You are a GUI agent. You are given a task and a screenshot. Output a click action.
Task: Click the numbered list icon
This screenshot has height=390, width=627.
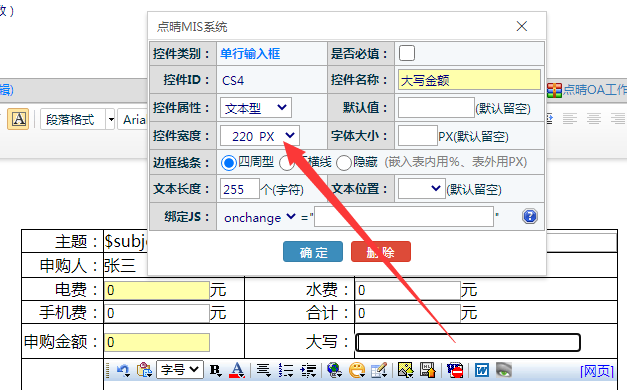[x=286, y=370]
